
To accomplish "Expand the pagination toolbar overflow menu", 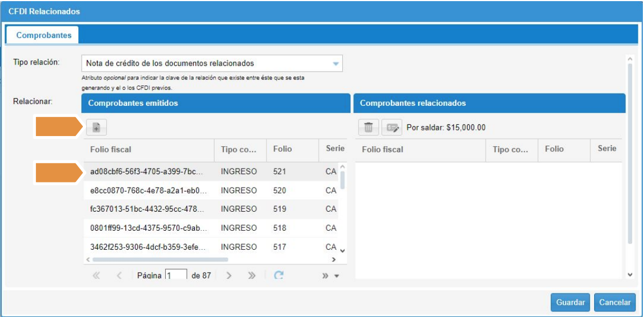I will coord(330,276).
